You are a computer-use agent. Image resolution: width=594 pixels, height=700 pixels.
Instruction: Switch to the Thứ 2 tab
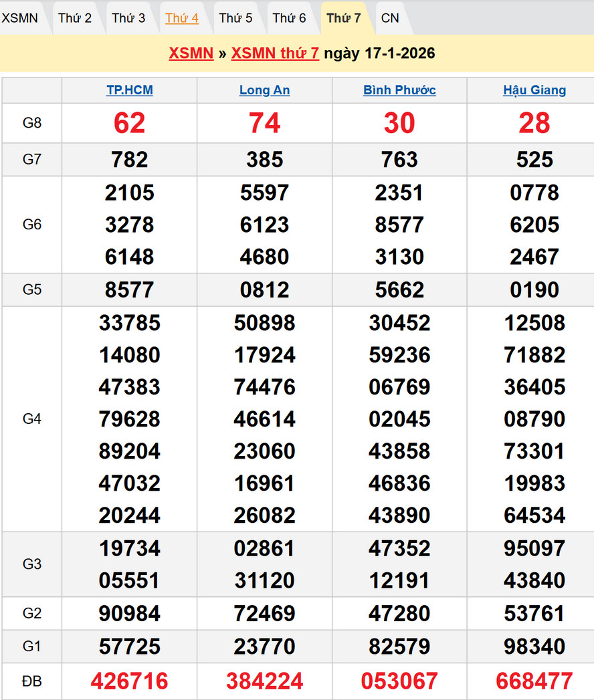pos(74,18)
